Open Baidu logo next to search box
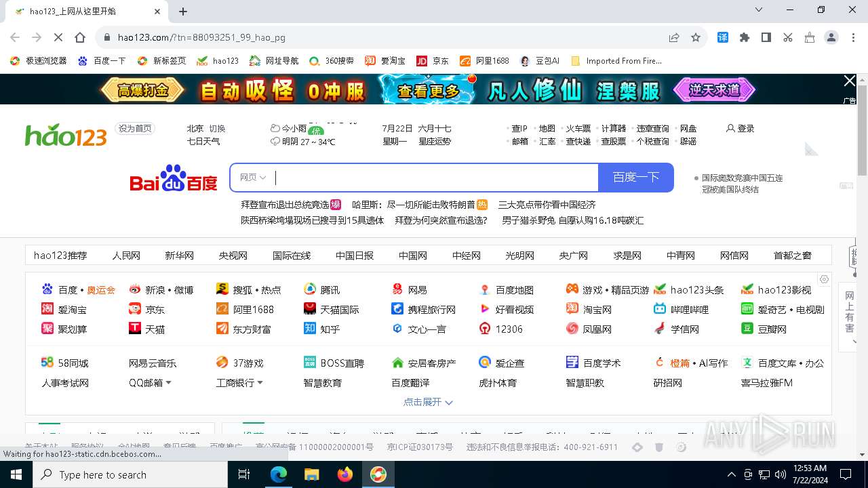The width and height of the screenshot is (868, 488). click(x=174, y=178)
